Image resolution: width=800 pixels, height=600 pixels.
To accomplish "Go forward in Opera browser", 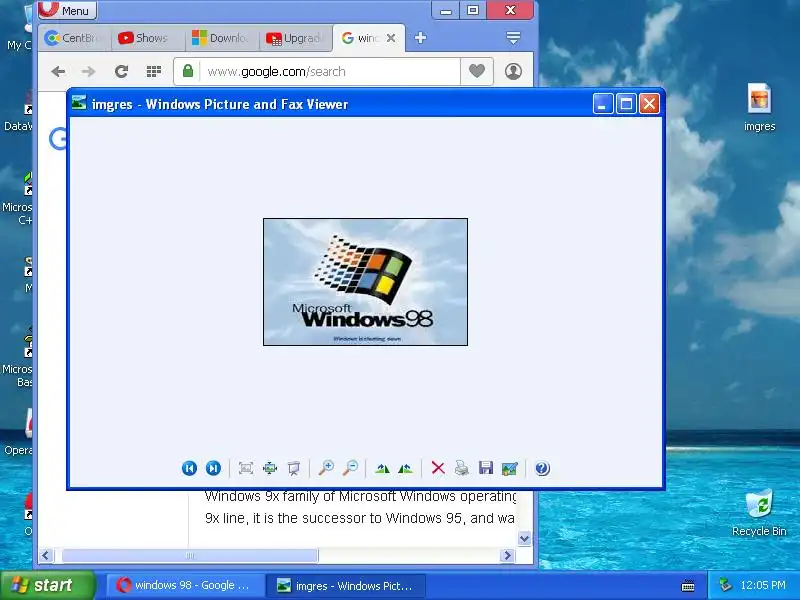I will [x=89, y=71].
